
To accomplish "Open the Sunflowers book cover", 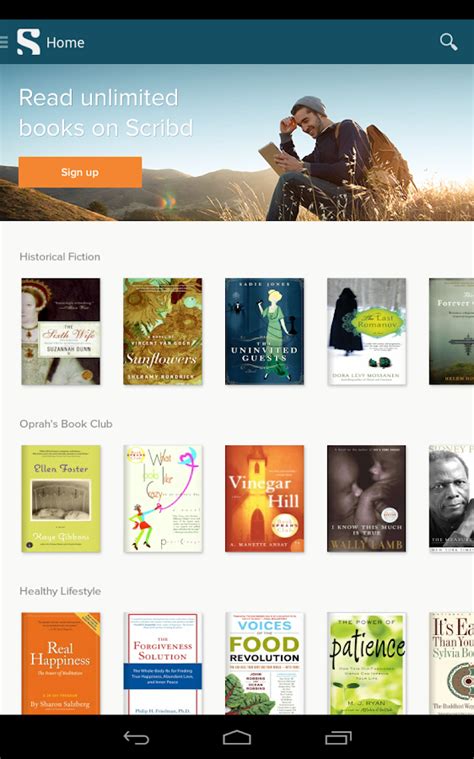I will tap(163, 332).
